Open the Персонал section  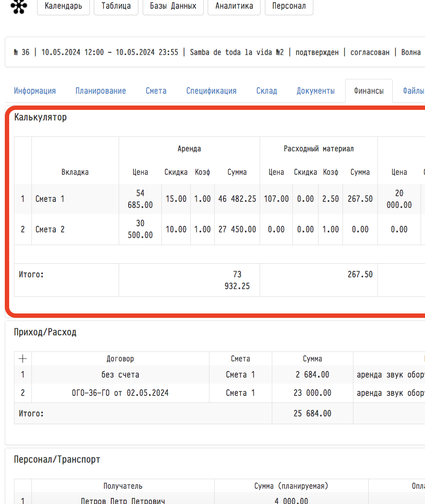tap(288, 7)
